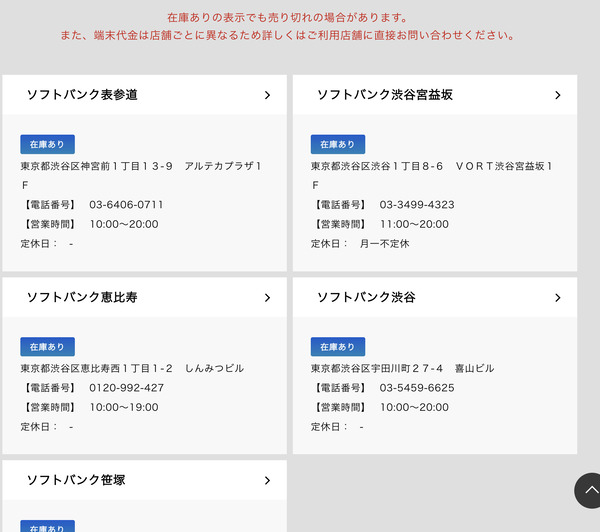The width and height of the screenshot is (600, 532).
Task: Open the ソフトバンク恵比寿 store chevron arrow
Action: [267, 297]
